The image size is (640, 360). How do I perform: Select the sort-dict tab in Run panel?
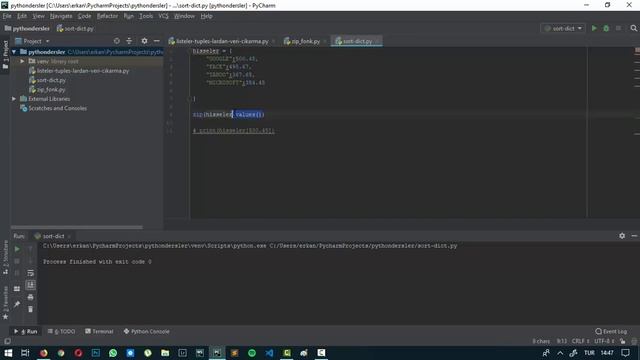point(53,236)
